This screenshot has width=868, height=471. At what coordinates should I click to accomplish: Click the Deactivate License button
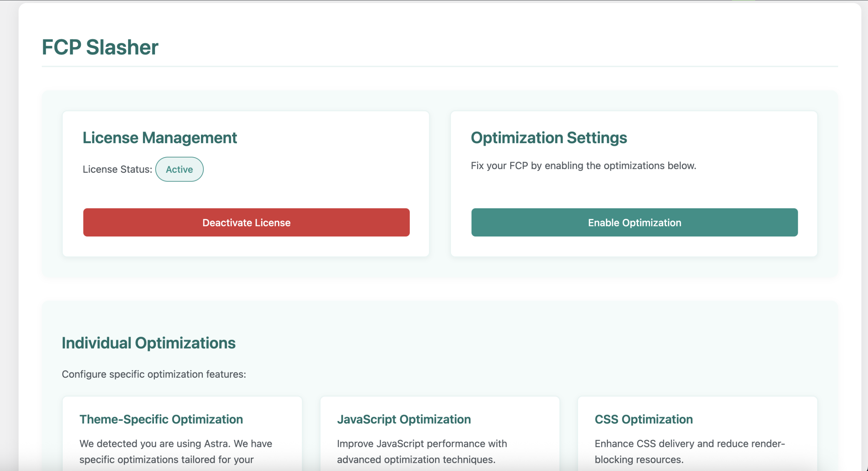(246, 222)
